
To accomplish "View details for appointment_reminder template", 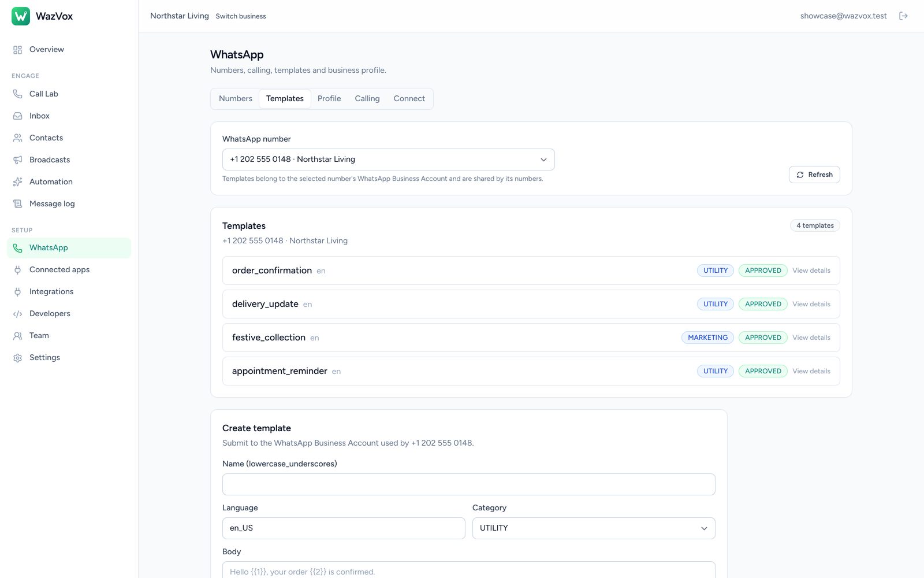I will [x=811, y=371].
